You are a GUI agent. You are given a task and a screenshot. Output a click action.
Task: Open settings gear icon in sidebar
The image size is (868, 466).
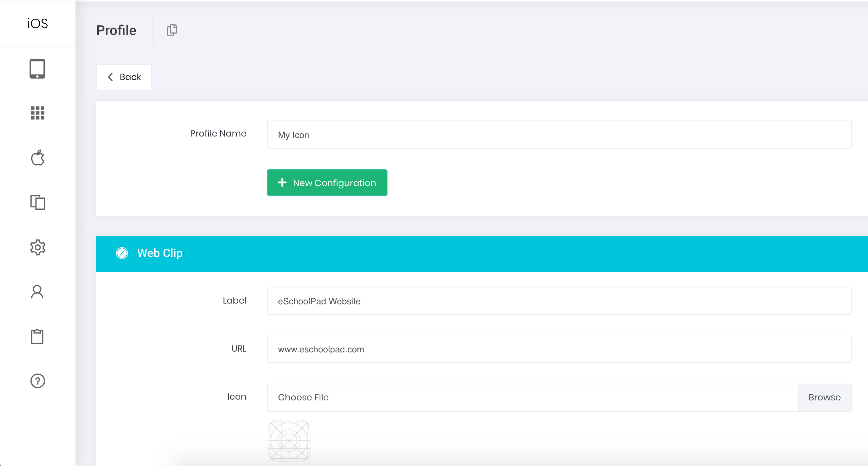pyautogui.click(x=37, y=247)
